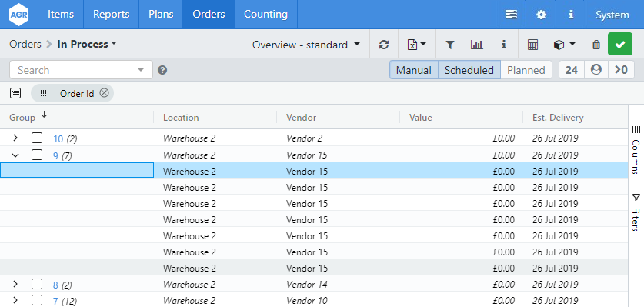This screenshot has height=307, width=644.
Task: Click the calculator icon in toolbar
Action: [x=532, y=45]
